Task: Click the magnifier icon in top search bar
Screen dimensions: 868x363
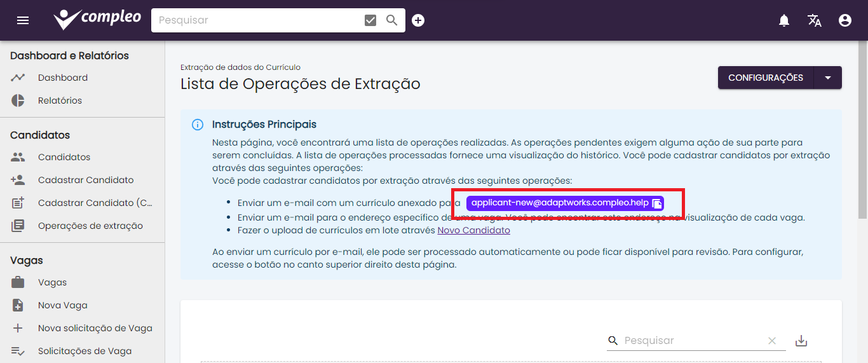Action: [x=392, y=20]
